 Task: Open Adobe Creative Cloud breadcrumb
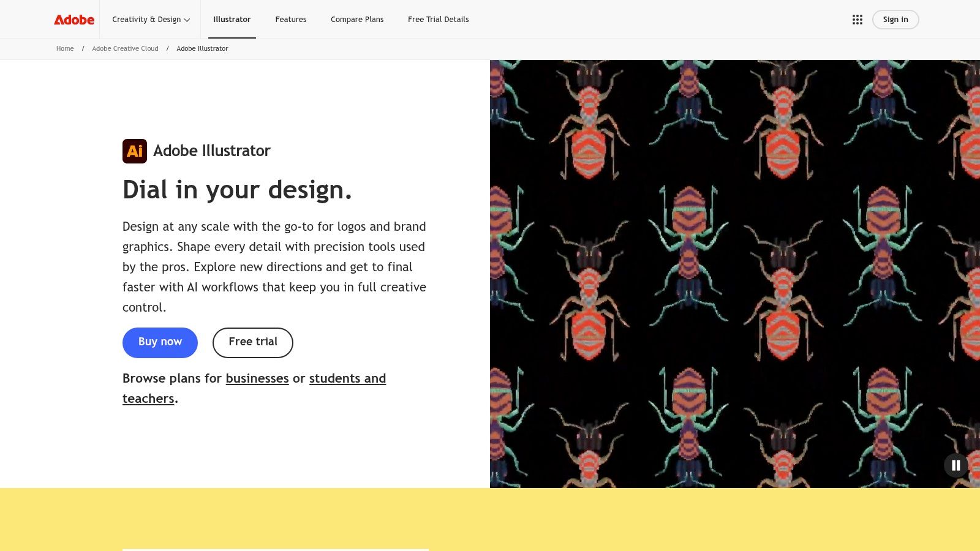(x=125, y=49)
